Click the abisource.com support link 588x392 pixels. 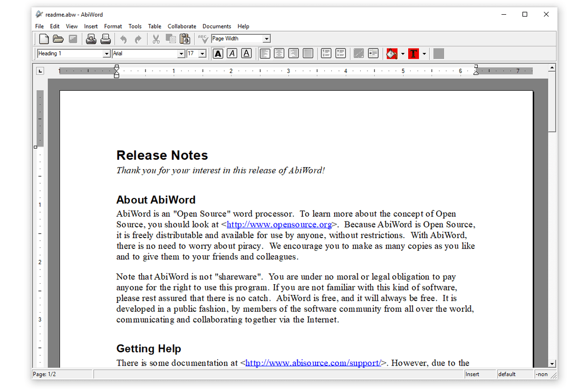click(x=312, y=363)
